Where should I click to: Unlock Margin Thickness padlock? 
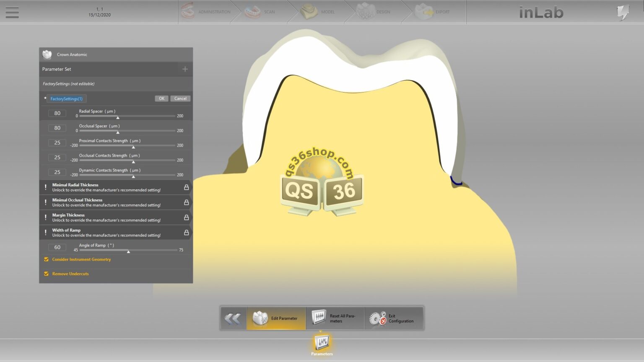(186, 217)
